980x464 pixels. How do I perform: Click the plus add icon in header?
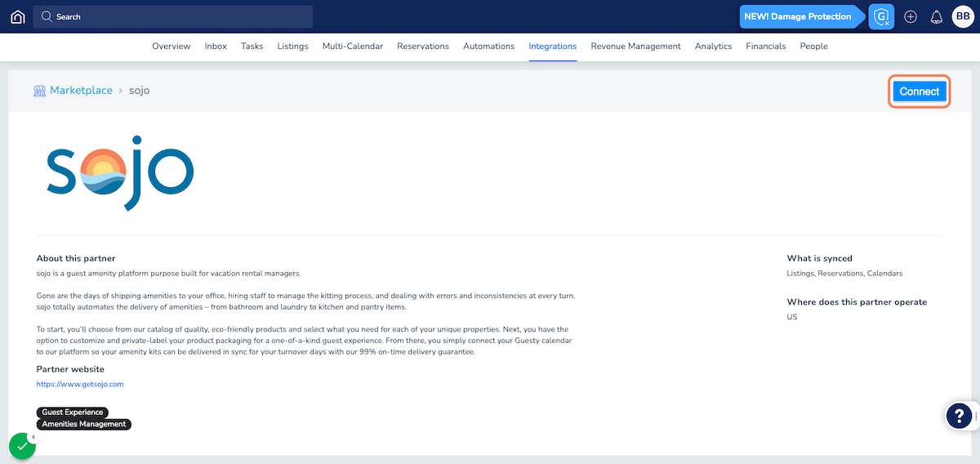click(911, 16)
